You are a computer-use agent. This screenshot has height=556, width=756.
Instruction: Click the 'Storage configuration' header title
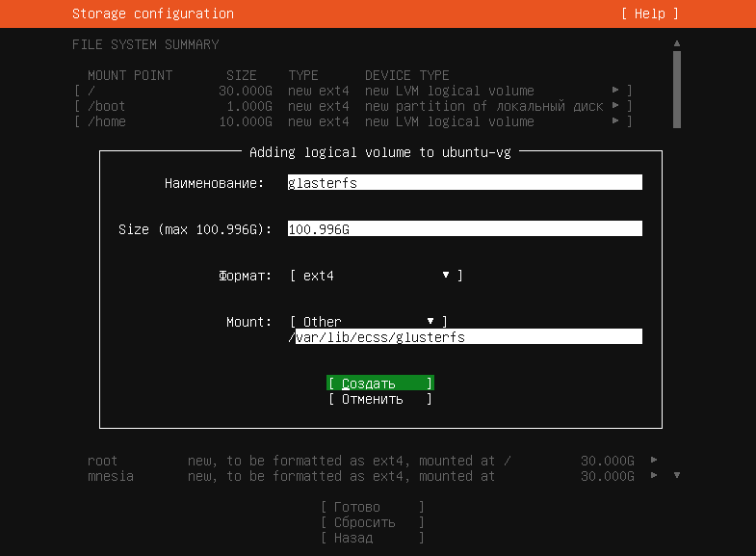pyautogui.click(x=153, y=13)
